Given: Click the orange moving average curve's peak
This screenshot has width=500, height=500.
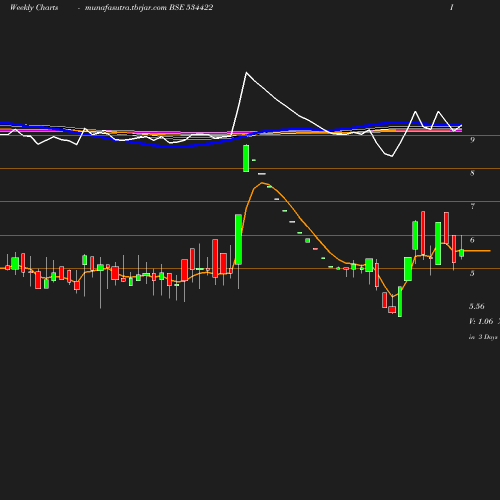Looking at the screenshot, I should [x=262, y=183].
